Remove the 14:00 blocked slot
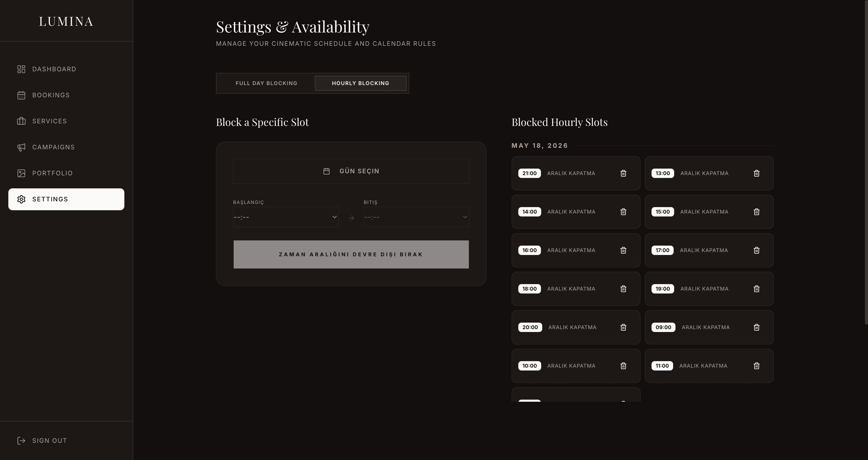This screenshot has height=460, width=868. 623,212
